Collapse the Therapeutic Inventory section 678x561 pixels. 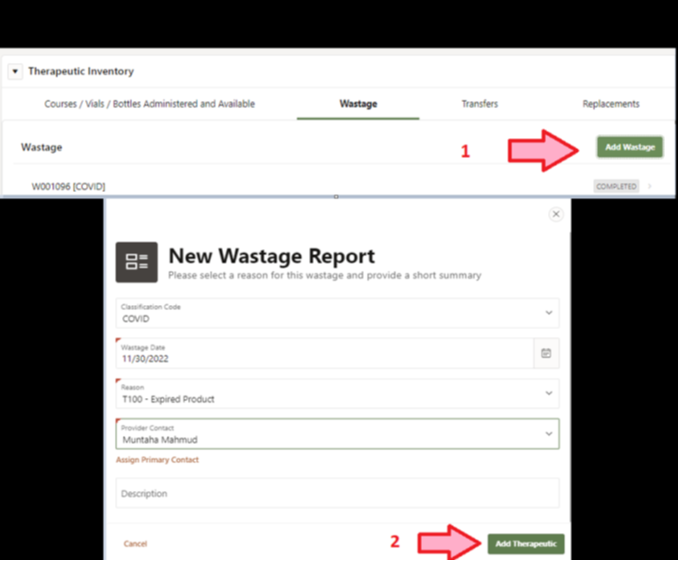tap(15, 71)
